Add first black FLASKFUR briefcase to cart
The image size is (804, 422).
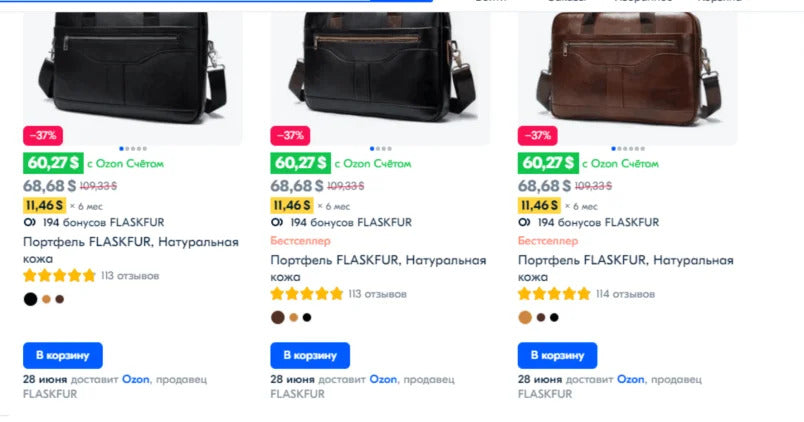[x=63, y=355]
